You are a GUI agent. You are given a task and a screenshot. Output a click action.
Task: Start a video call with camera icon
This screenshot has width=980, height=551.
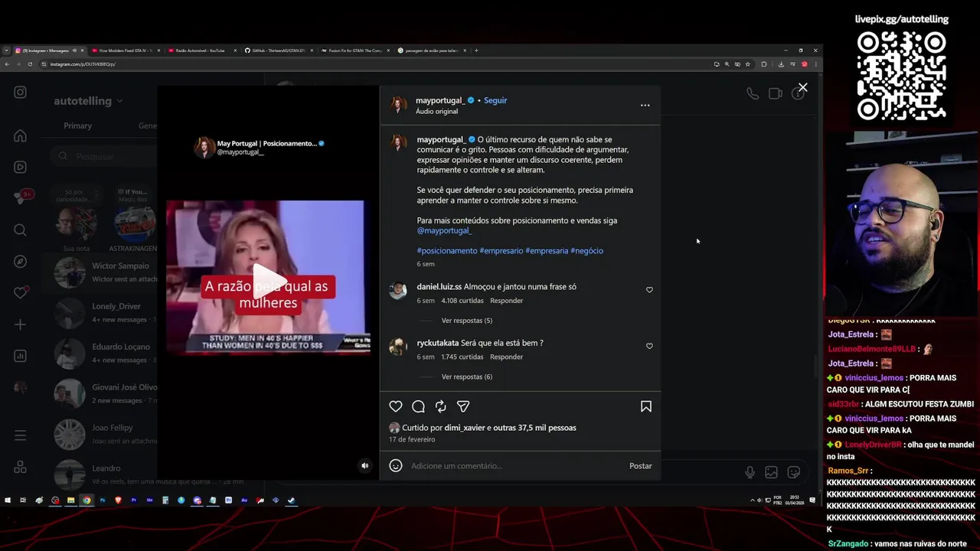point(775,93)
